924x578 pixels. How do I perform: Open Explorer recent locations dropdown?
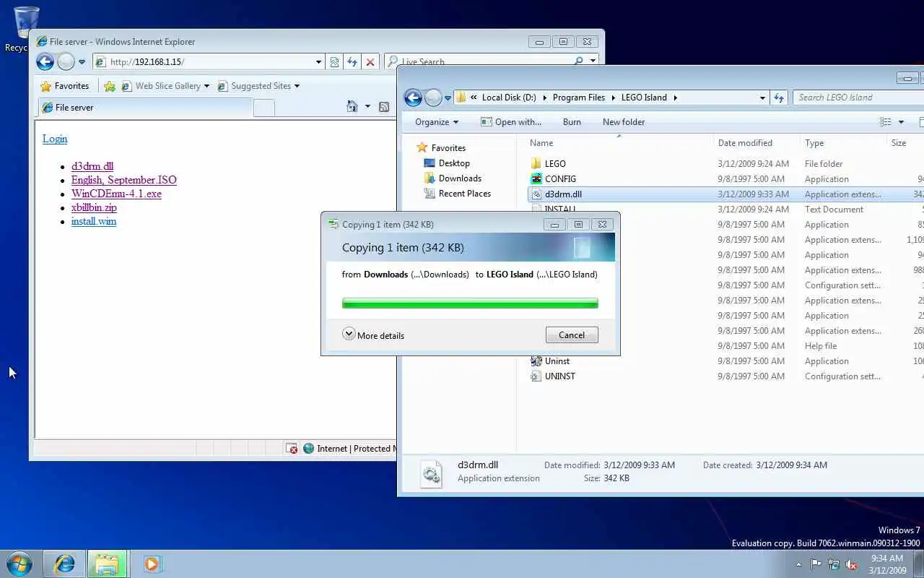tap(448, 98)
